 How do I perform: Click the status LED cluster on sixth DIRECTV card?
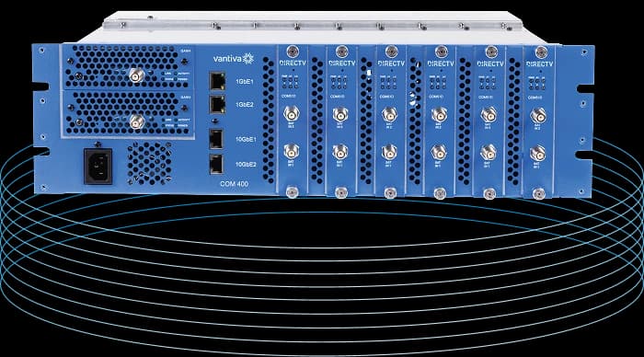(x=537, y=83)
